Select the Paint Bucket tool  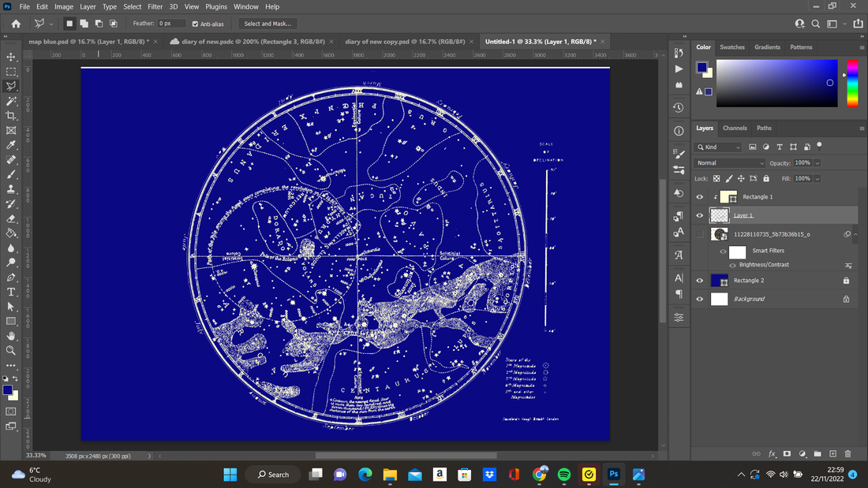[x=11, y=233]
